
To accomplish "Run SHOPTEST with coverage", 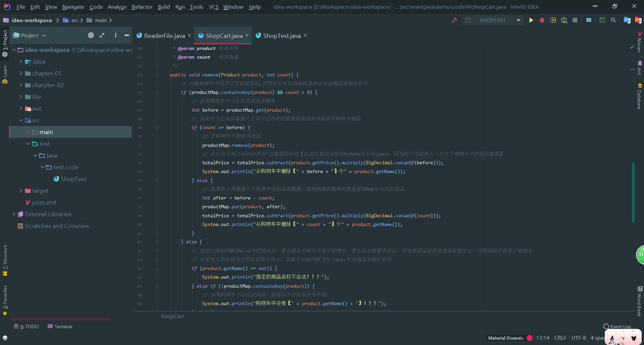I will click(553, 20).
